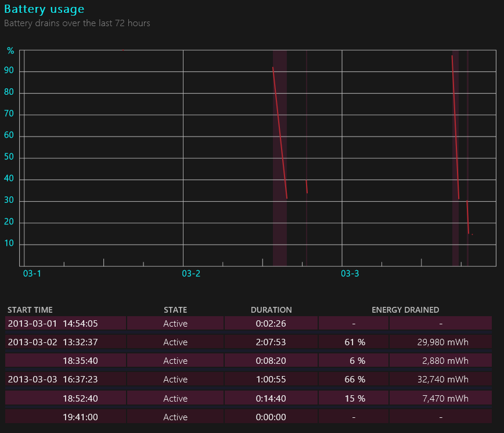Click "Active" in the 14:54:05 row
This screenshot has height=433, width=504.
point(175,323)
